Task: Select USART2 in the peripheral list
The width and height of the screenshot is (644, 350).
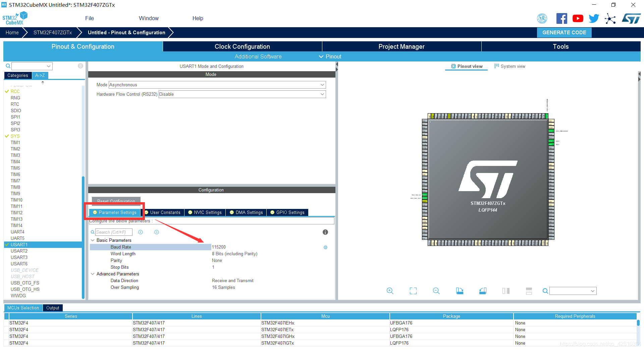Action: point(19,251)
